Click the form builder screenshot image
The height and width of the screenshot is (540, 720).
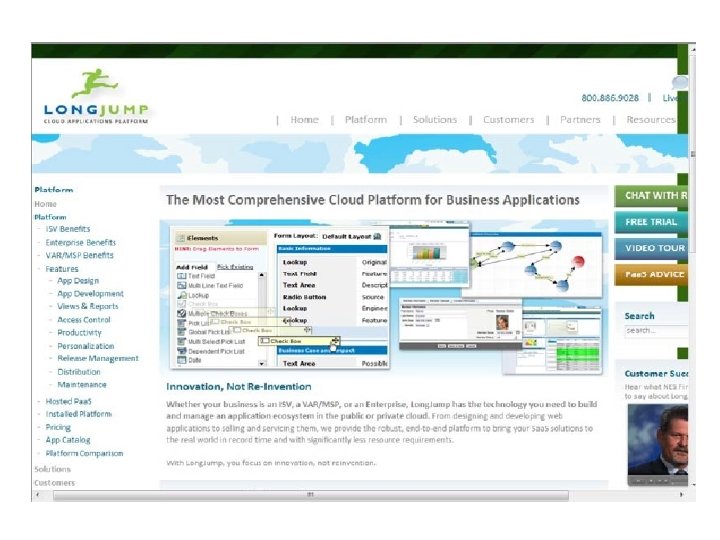click(280, 297)
